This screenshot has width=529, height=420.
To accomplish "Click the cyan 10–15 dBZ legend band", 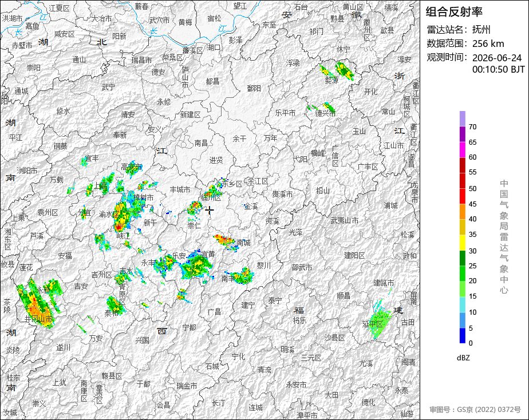I will click(462, 305).
